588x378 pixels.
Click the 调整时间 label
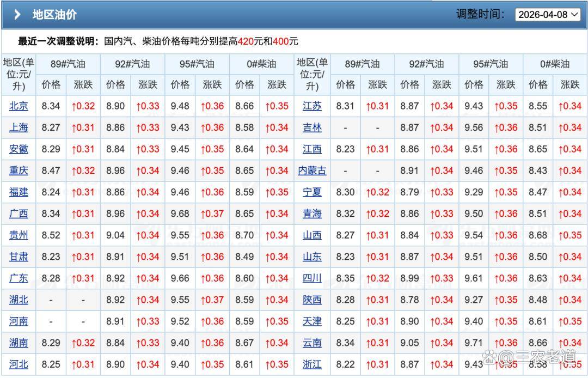480,14
